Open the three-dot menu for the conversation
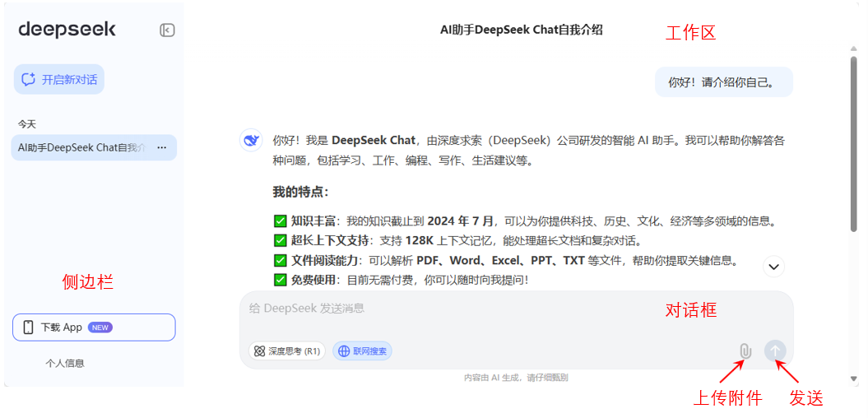This screenshot has width=868, height=418. pyautogui.click(x=161, y=148)
